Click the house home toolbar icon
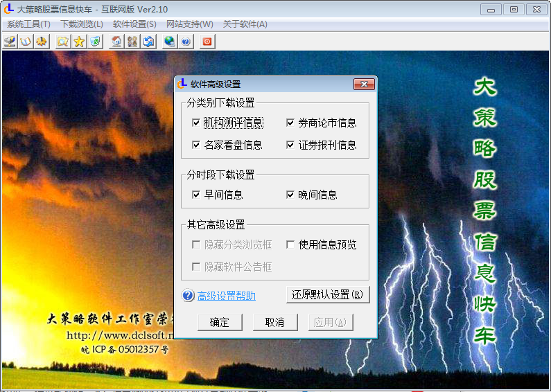This screenshot has height=392, width=551. (116, 42)
